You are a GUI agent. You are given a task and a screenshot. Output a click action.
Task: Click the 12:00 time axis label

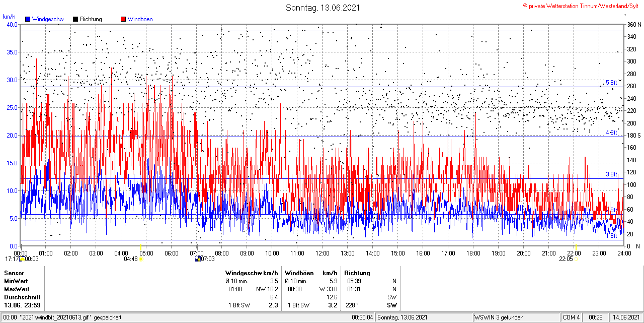[x=323, y=253]
